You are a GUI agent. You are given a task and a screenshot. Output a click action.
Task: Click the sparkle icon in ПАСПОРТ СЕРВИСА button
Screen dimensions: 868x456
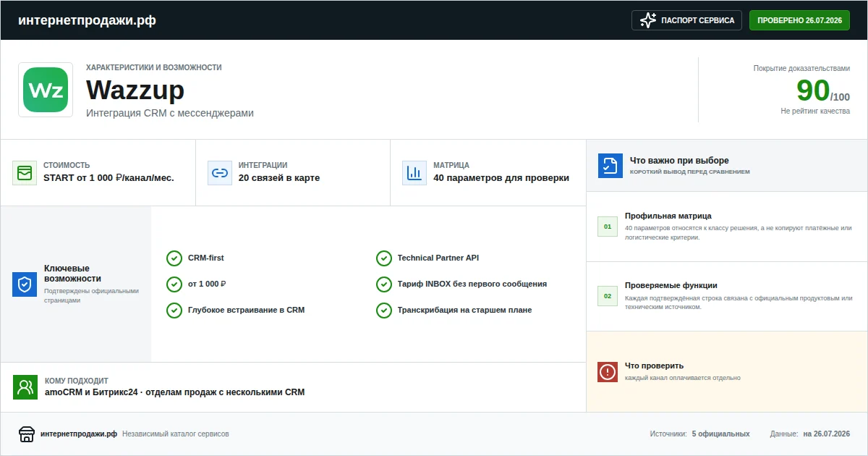click(x=648, y=20)
